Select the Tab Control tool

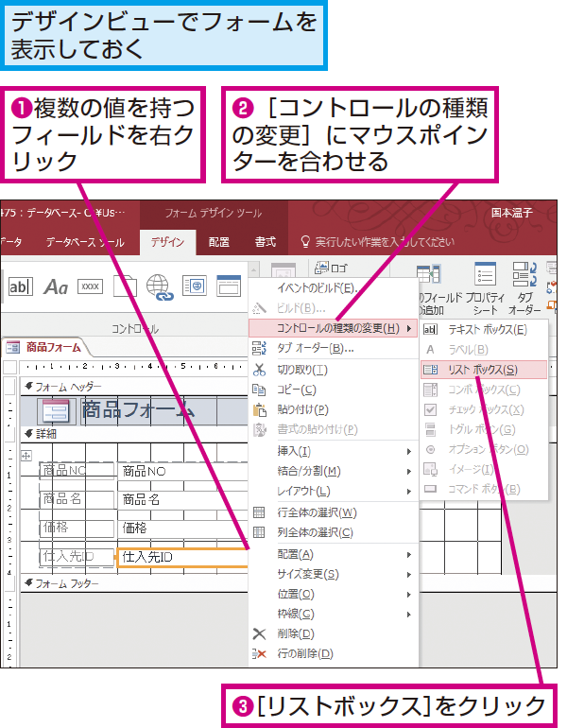pos(125,286)
